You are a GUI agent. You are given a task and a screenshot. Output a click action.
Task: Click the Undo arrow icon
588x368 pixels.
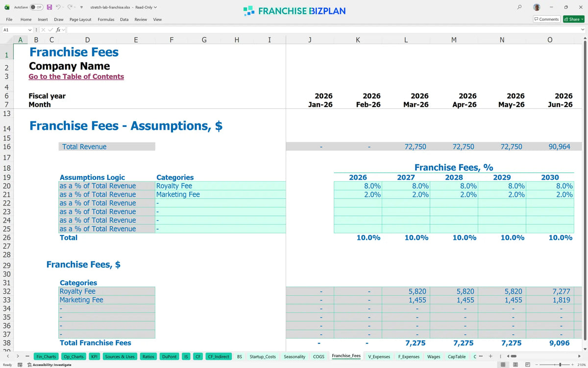click(x=58, y=7)
